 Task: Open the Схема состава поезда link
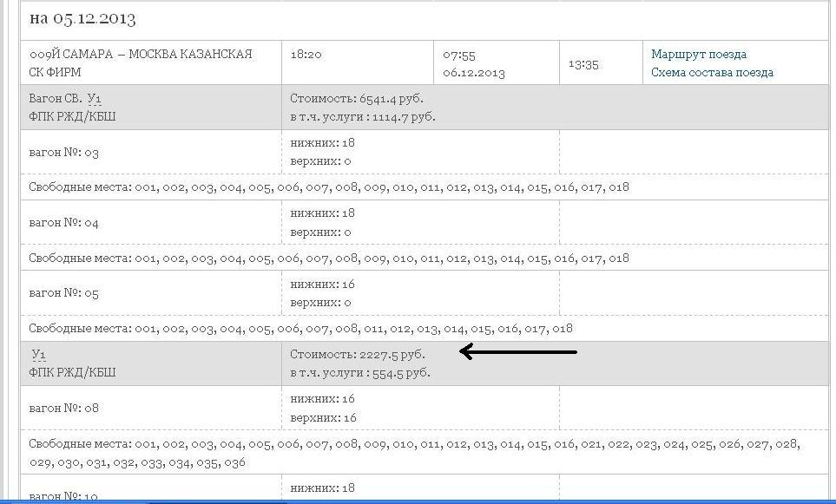point(712,73)
